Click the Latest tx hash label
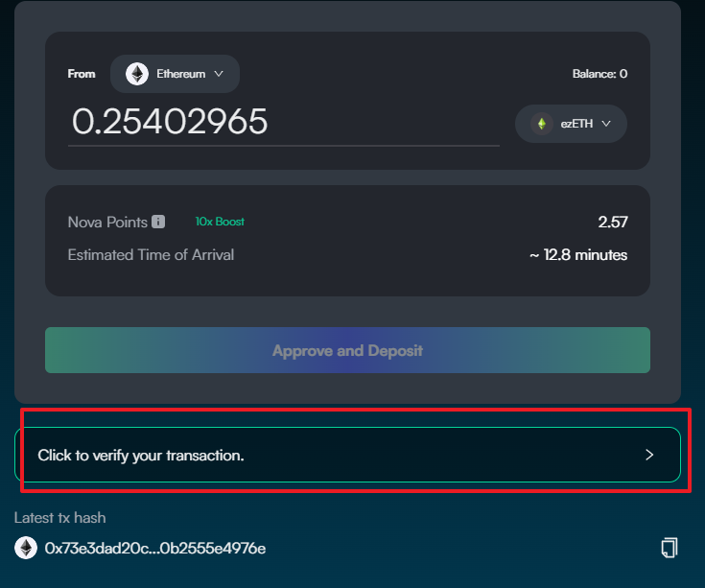 click(x=59, y=518)
